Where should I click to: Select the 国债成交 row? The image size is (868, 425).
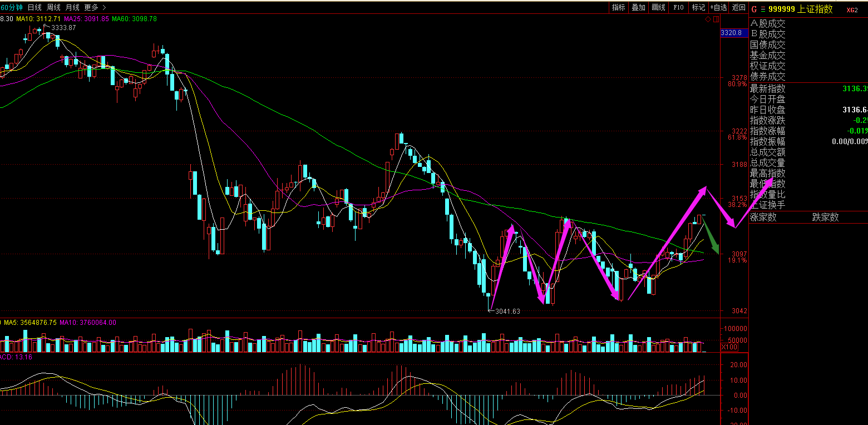pyautogui.click(x=768, y=45)
